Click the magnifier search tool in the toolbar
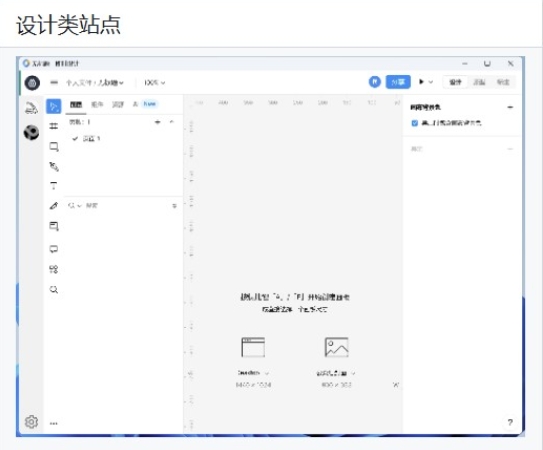 tap(54, 289)
